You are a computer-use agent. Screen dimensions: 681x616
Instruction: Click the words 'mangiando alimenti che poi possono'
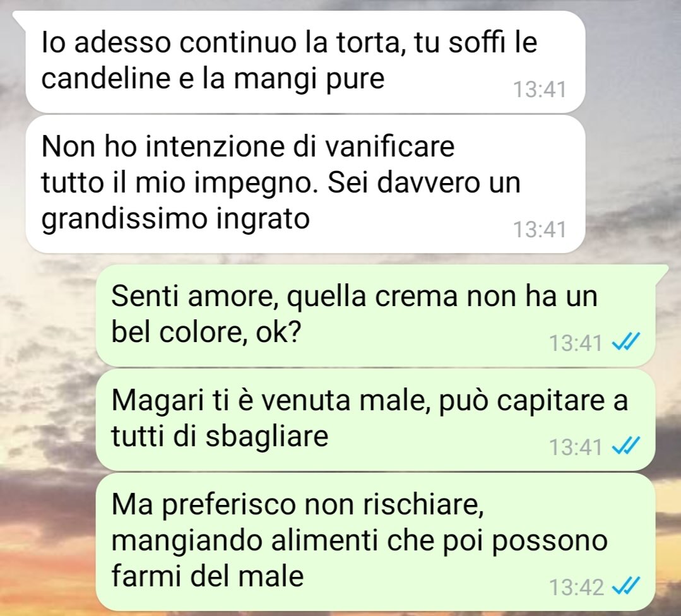360,541
